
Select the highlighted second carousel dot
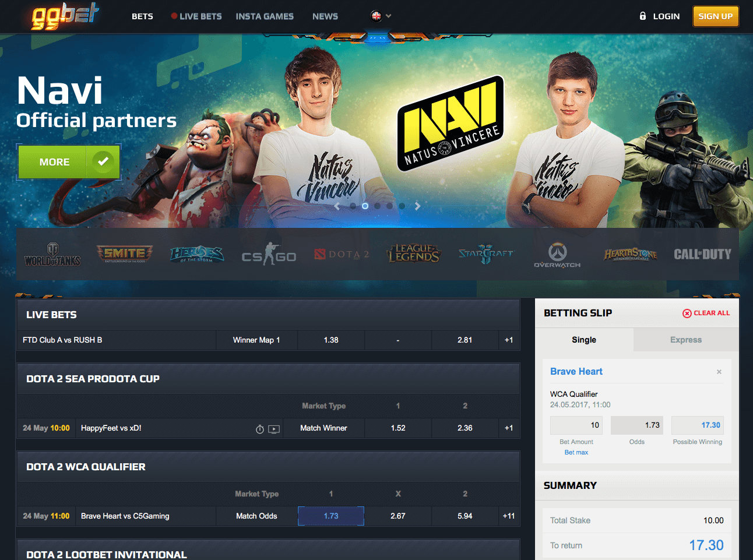tap(365, 206)
